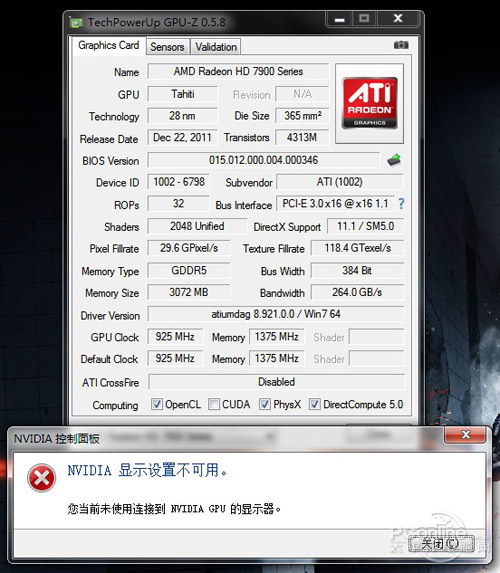The width and height of the screenshot is (500, 573).
Task: Click the Bus Width value 384 Bit
Action: [x=357, y=270]
